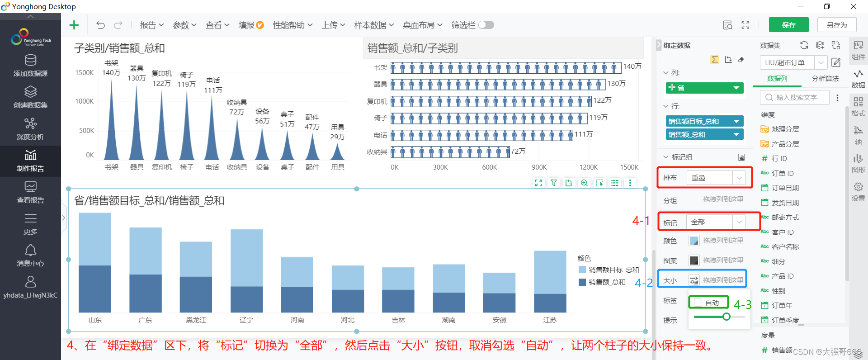Open 添加数据源 in the sidebar
The height and width of the screenshot is (360, 868).
click(x=30, y=66)
